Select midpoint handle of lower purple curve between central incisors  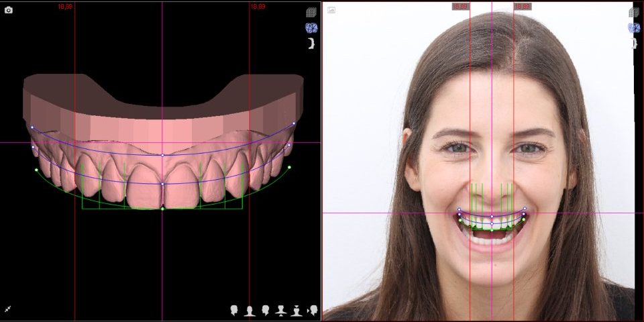pos(162,184)
